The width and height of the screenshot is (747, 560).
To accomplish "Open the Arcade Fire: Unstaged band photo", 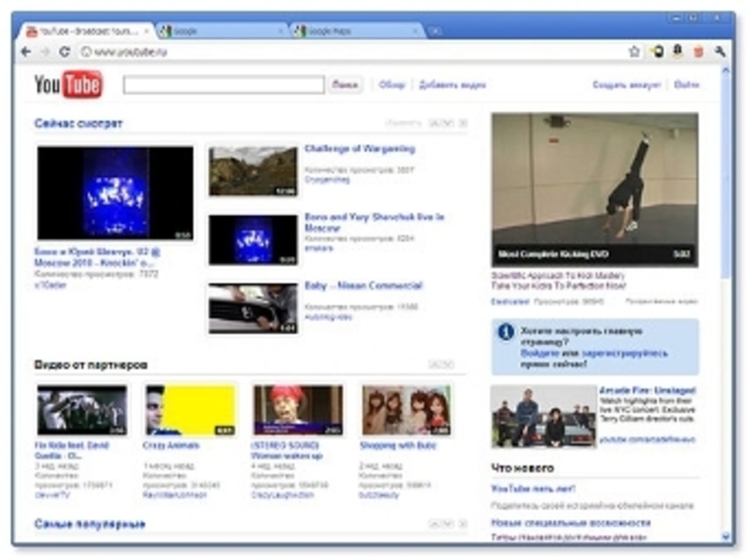I will tap(543, 416).
